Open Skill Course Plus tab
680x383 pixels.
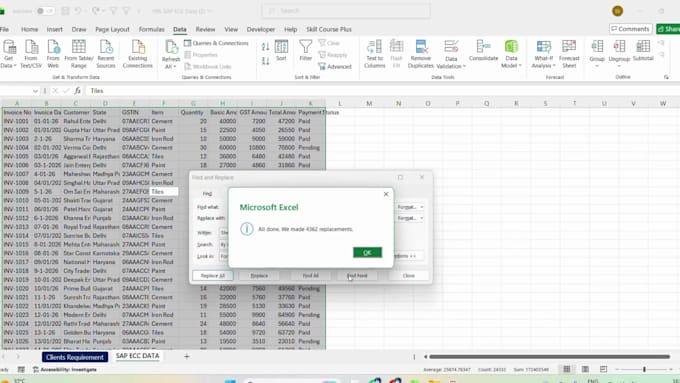pos(329,29)
